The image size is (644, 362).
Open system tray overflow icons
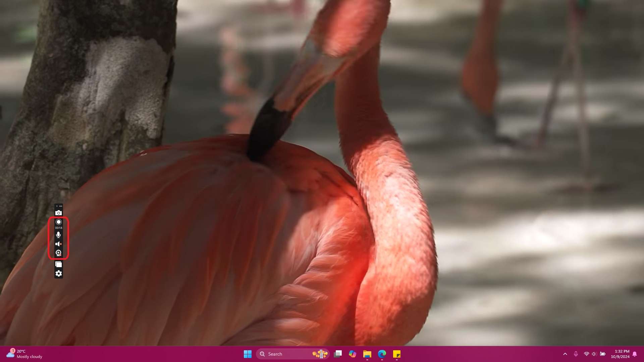pyautogui.click(x=565, y=354)
